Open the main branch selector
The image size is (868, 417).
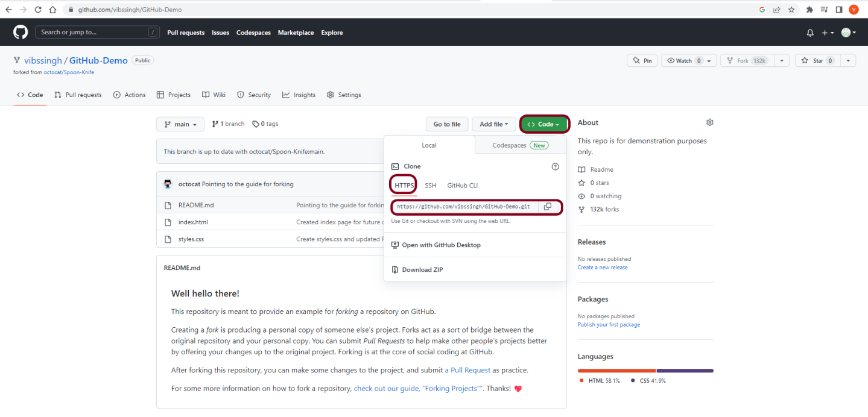pos(180,124)
